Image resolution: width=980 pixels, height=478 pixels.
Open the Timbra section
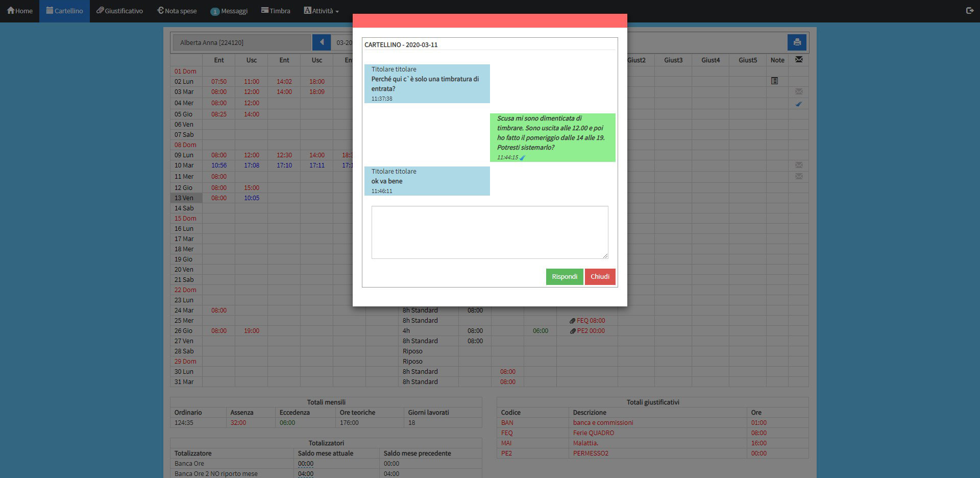276,11
